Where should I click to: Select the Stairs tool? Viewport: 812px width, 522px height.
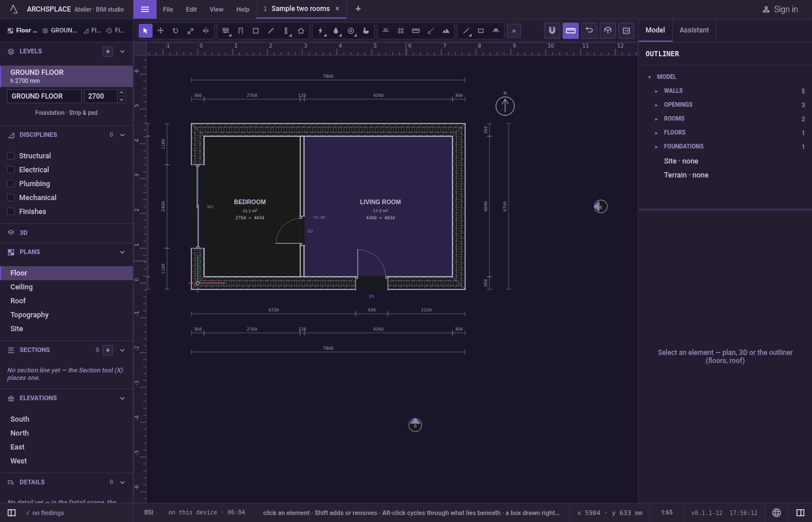click(x=271, y=31)
